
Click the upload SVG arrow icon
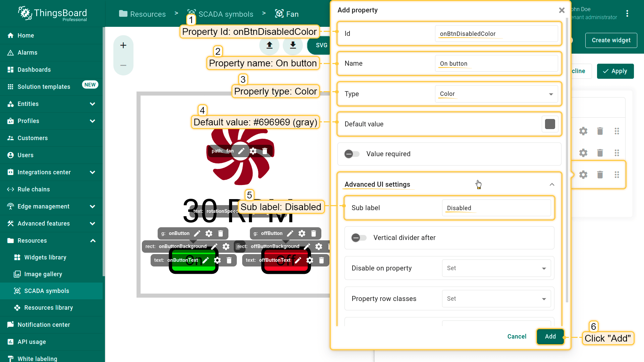click(269, 45)
